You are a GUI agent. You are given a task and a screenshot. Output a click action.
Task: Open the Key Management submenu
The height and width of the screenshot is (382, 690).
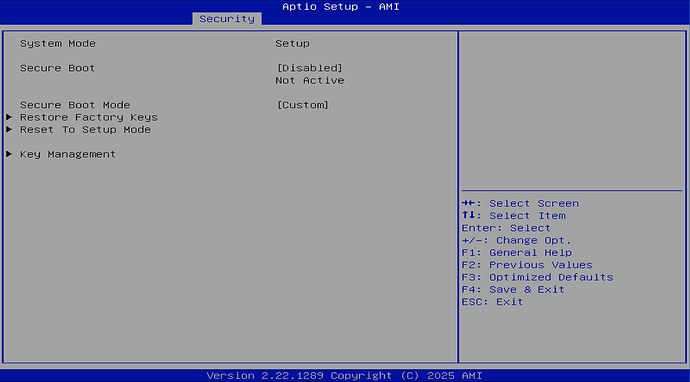coord(68,154)
